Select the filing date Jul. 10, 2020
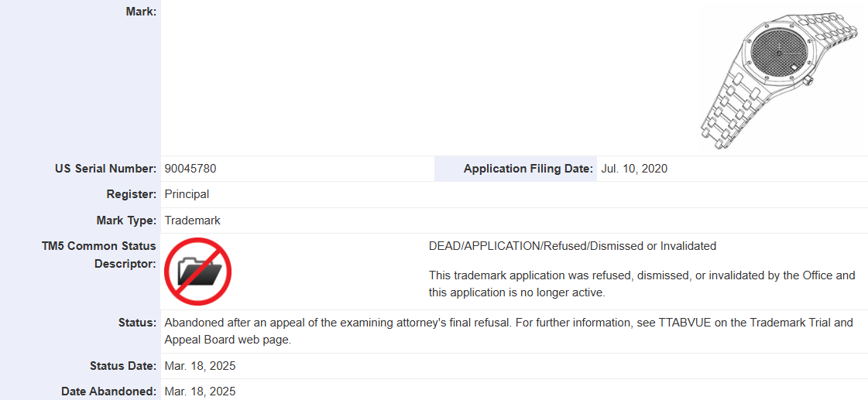Screen dimensions: 868x400 point(634,169)
